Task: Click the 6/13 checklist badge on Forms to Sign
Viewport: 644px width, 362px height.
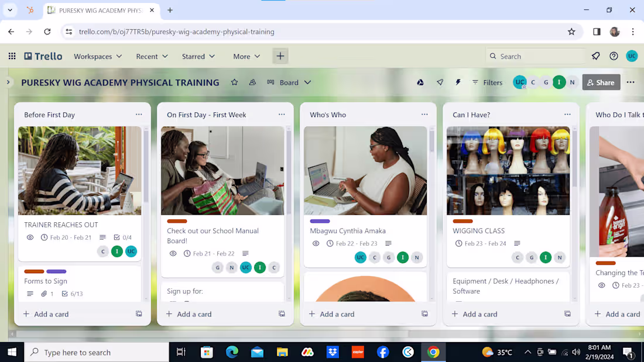Action: coord(72,294)
